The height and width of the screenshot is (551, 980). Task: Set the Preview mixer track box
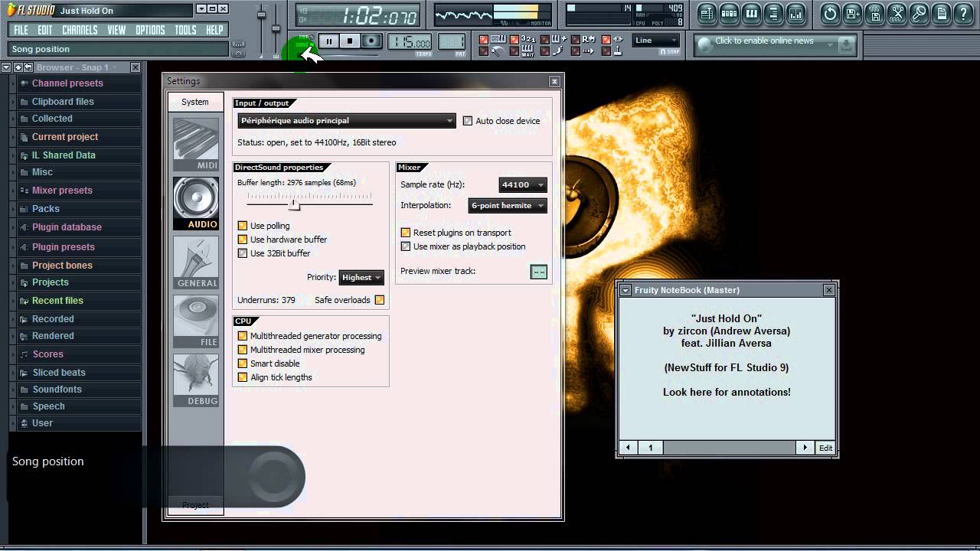coord(539,272)
